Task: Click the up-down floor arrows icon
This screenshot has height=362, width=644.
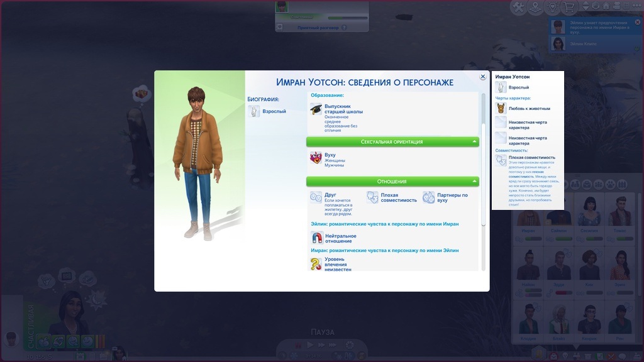Action: tap(586, 6)
